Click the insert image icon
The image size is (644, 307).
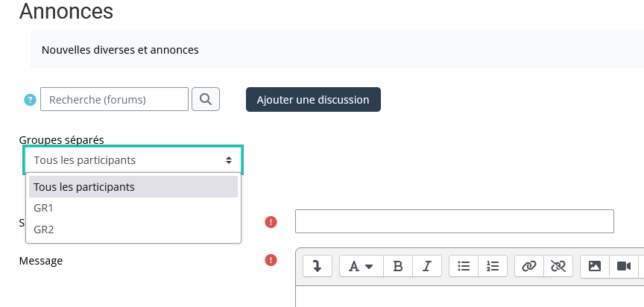coord(595,266)
